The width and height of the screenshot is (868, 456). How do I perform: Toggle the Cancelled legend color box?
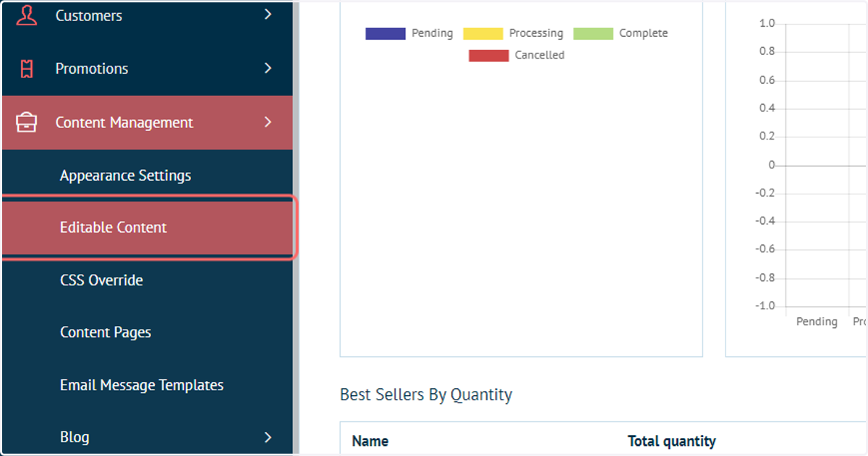click(x=489, y=56)
